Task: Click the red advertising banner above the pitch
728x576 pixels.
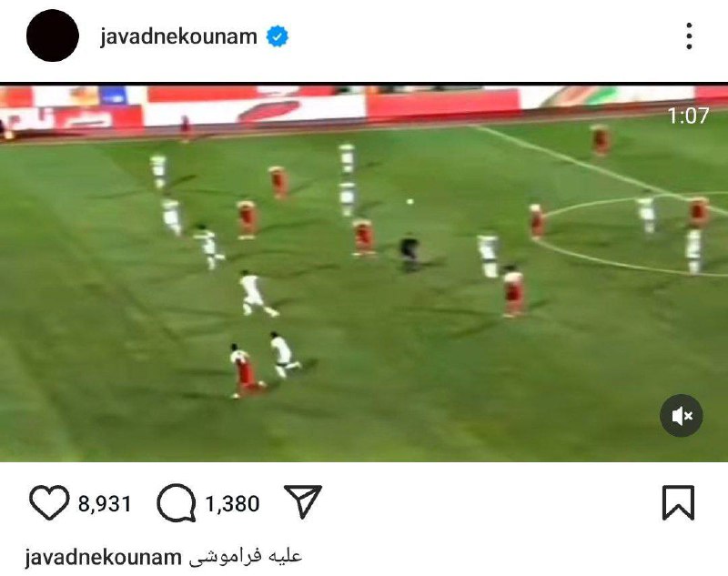Action: point(443,105)
